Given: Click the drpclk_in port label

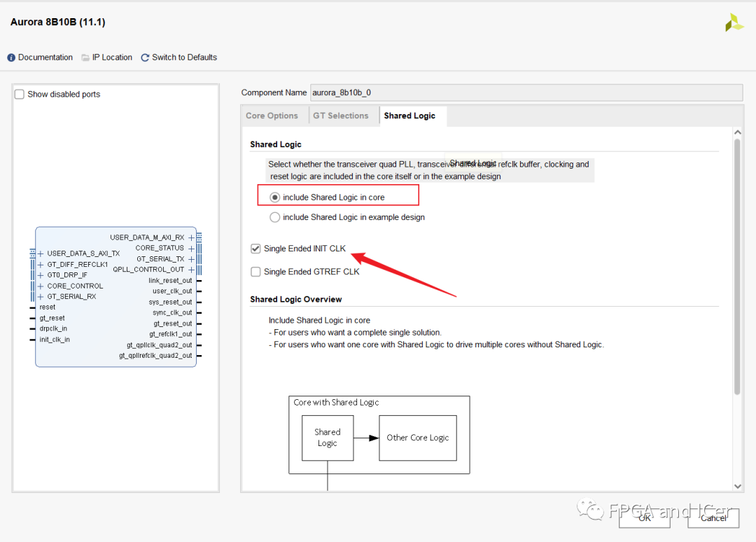Looking at the screenshot, I should point(53,329).
